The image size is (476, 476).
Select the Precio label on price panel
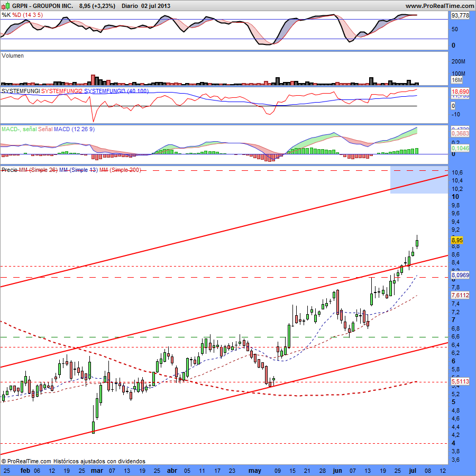pos(10,170)
